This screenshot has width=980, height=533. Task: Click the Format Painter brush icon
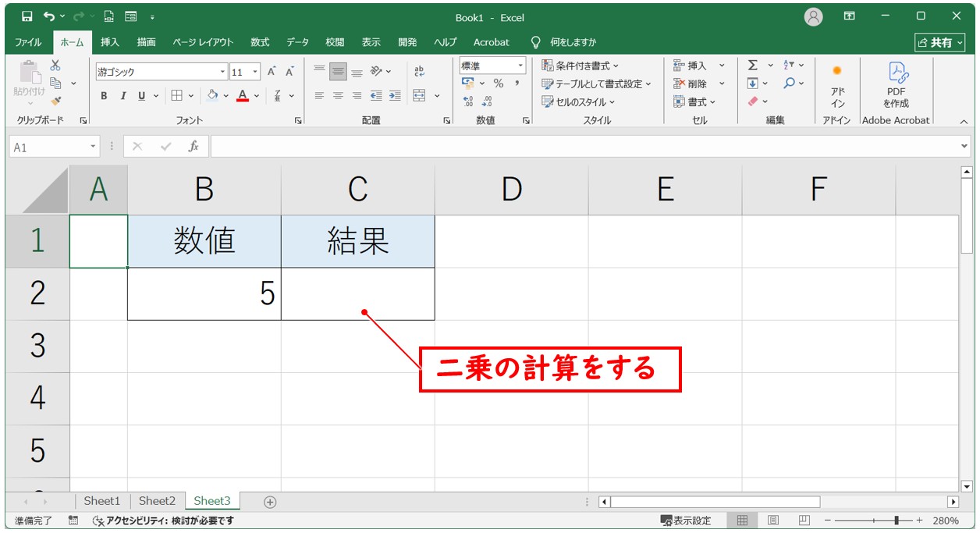tap(55, 101)
